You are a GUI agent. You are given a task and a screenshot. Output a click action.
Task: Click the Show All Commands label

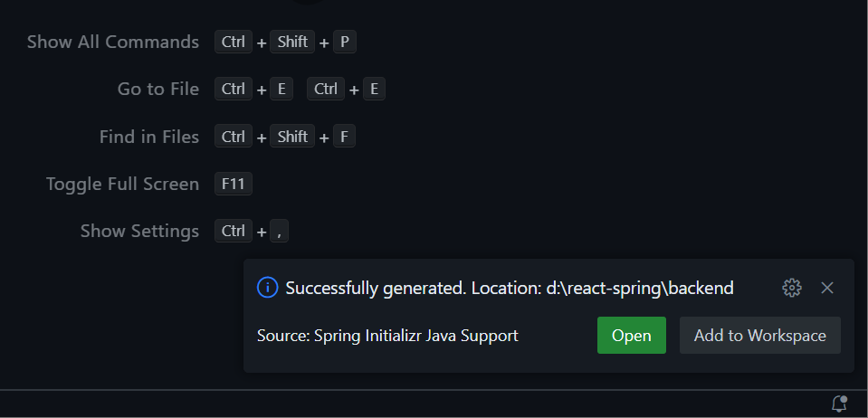(x=113, y=43)
